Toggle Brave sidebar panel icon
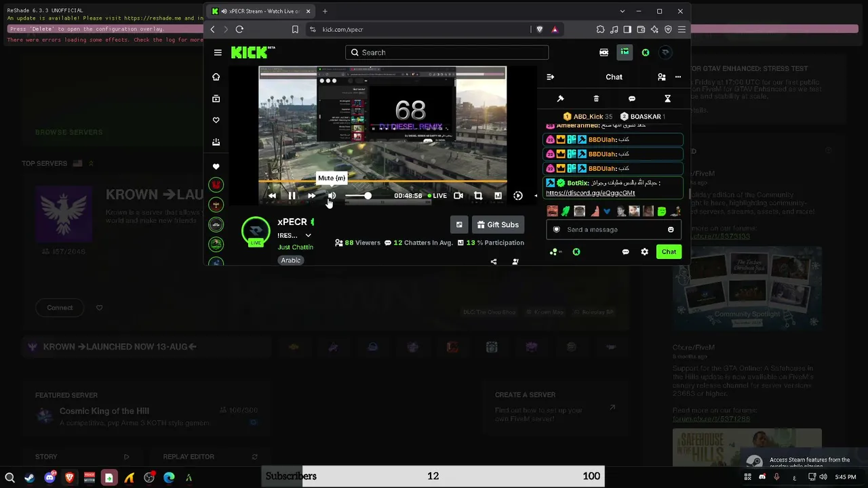The image size is (868, 488). pyautogui.click(x=627, y=29)
